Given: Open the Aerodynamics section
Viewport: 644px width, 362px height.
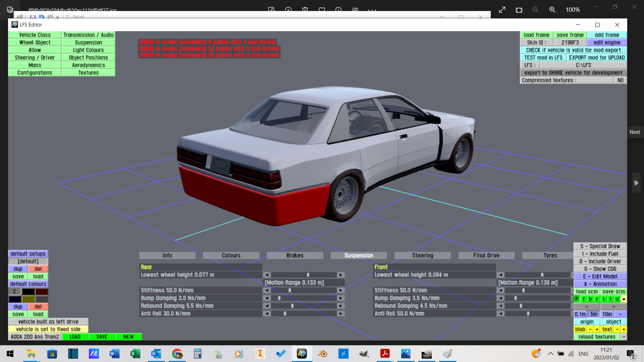Looking at the screenshot, I should (88, 65).
